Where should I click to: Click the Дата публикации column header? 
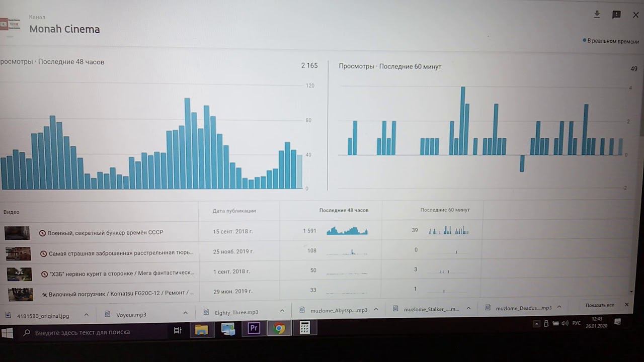pyautogui.click(x=234, y=211)
